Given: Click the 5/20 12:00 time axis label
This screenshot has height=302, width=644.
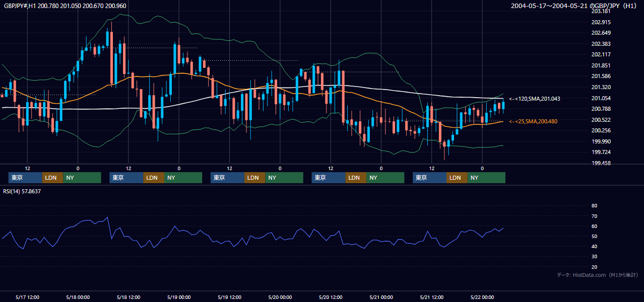Looking at the screenshot, I should tap(331, 297).
